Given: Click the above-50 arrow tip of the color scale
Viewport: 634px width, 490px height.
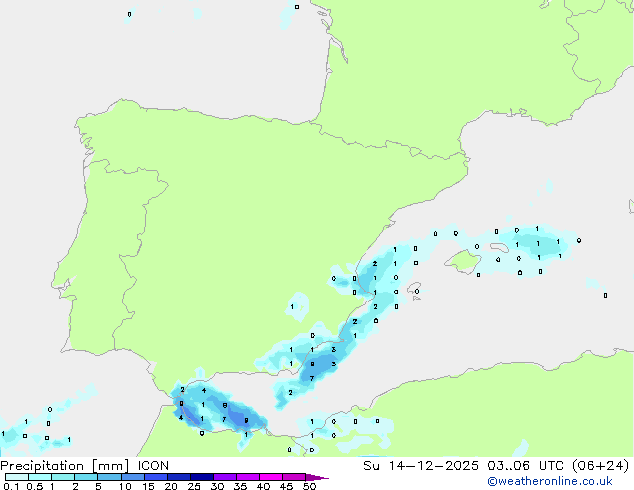Looking at the screenshot, I should (x=317, y=477).
